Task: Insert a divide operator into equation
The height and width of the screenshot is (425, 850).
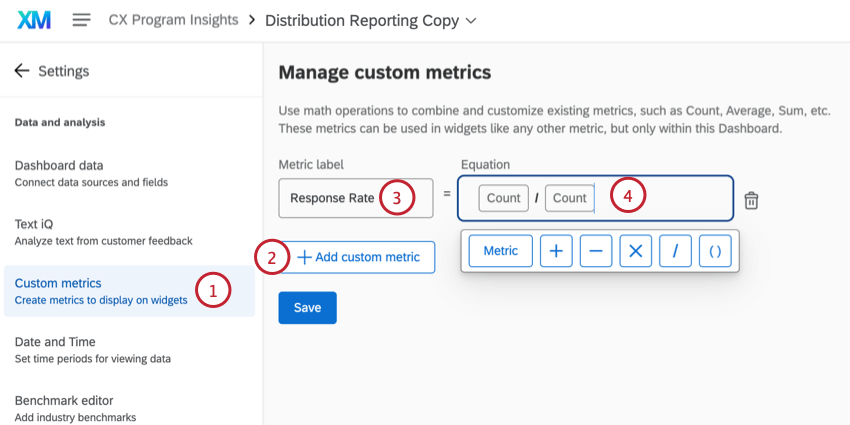Action: (x=675, y=251)
